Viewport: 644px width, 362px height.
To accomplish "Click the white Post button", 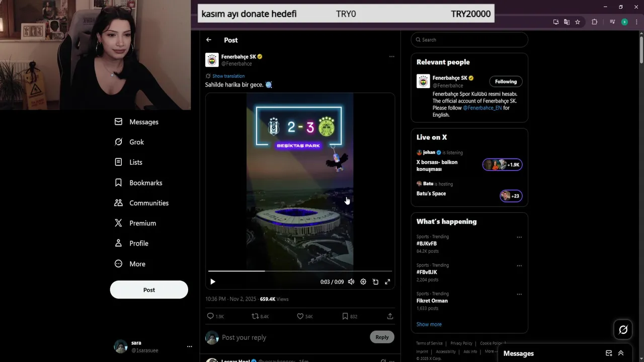I will click(149, 290).
